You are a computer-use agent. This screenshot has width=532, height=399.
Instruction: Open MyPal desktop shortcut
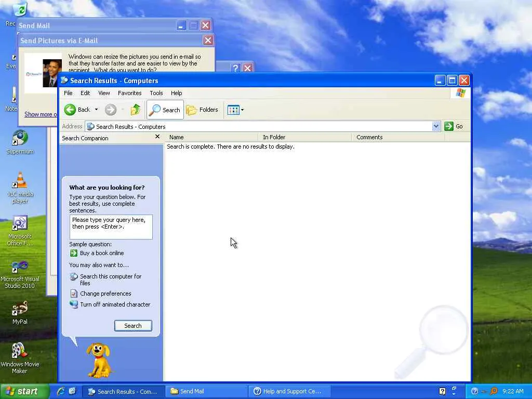pos(20,312)
